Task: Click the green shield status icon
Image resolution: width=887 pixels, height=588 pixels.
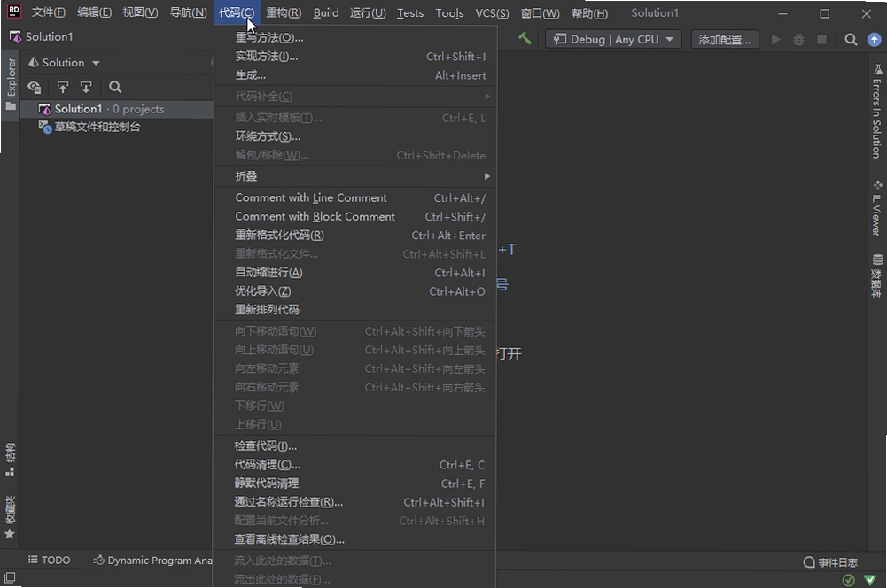Action: click(870, 579)
